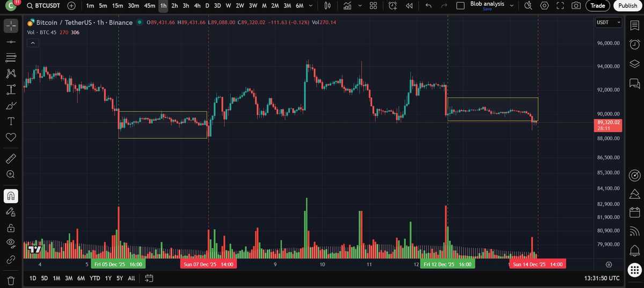Add a symbol to compare with the plus icon

(x=72, y=6)
